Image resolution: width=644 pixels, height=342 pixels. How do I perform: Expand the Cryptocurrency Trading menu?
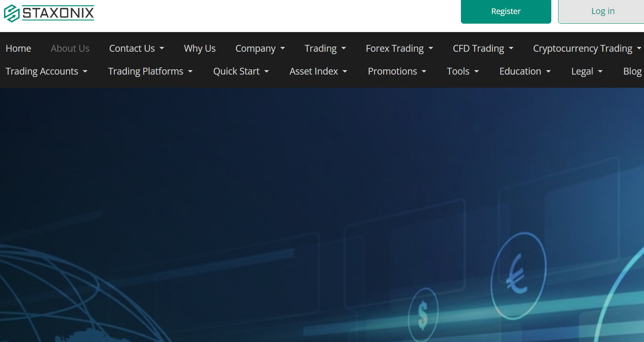point(587,49)
